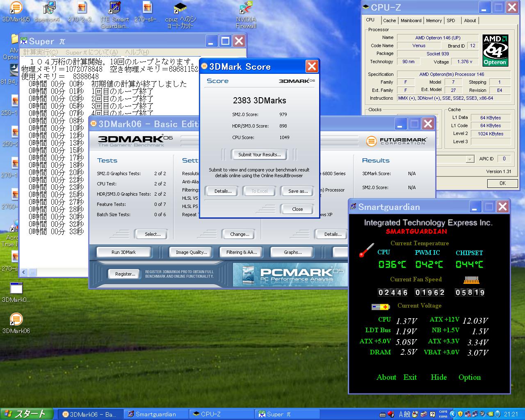Select the CPU tab in CPU-Z

point(370,20)
